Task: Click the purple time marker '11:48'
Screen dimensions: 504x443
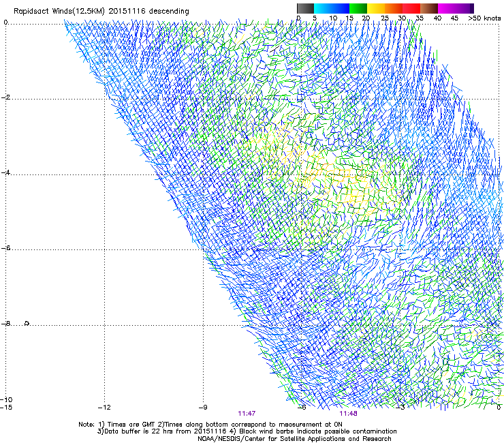Action: 349,414
